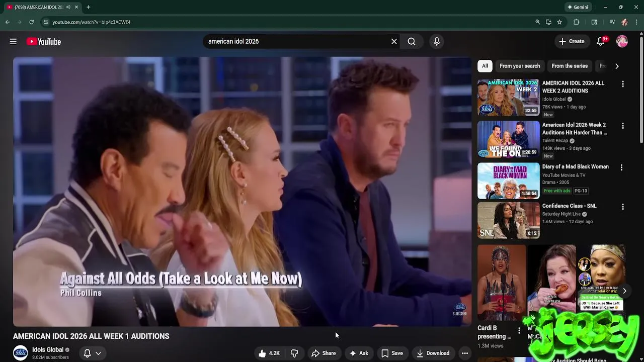
Task: Open a new browser tab
Action: [89, 7]
